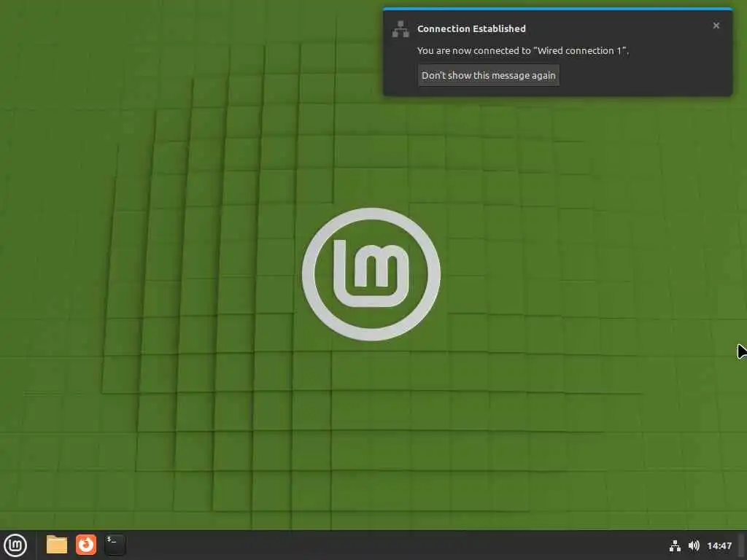This screenshot has width=747, height=560.
Task: Click "Don't show this message again" button
Action: click(x=488, y=75)
